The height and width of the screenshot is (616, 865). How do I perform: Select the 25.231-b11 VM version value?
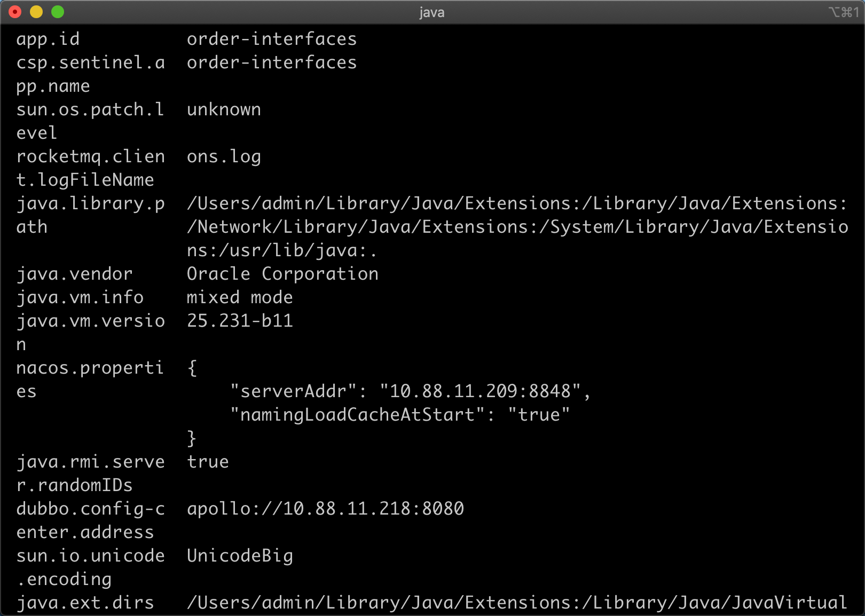[239, 321]
